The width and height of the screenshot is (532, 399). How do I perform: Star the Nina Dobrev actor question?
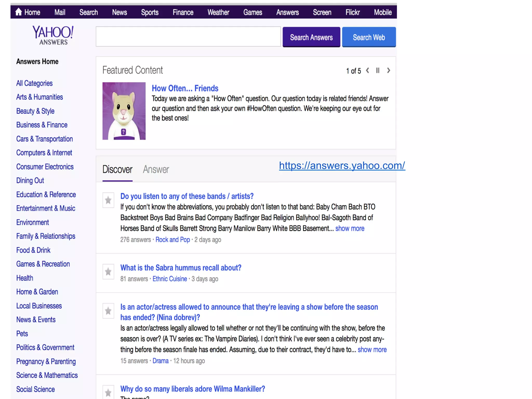[108, 311]
